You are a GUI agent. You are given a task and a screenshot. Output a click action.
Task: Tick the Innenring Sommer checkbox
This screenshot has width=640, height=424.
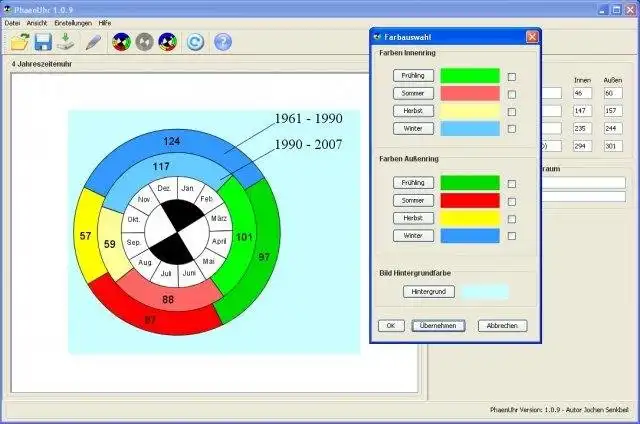(511, 94)
